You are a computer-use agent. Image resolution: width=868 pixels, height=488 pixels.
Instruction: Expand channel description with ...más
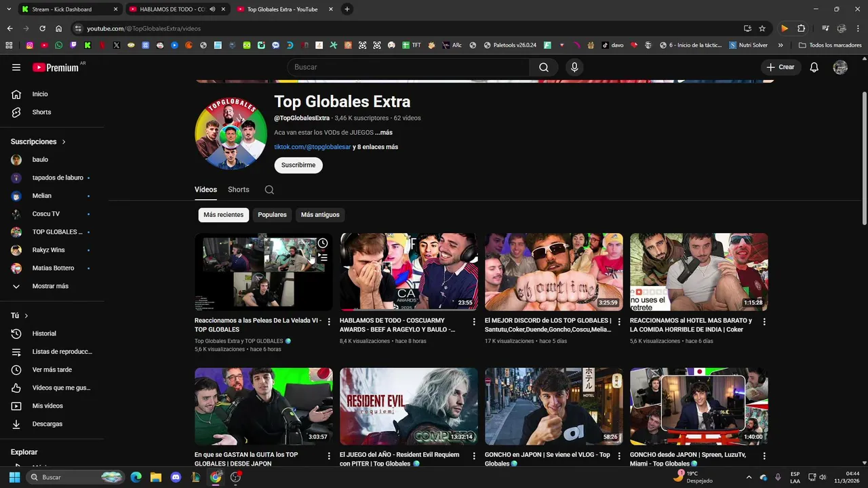[x=384, y=132]
